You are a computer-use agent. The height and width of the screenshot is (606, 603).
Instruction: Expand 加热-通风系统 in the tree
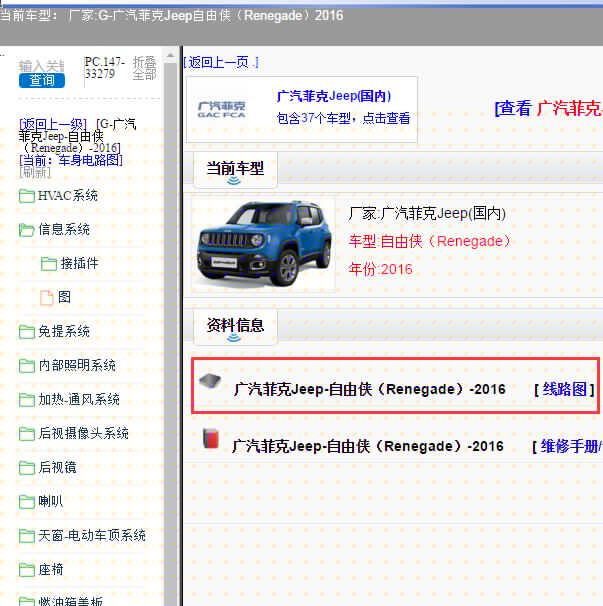click(79, 400)
